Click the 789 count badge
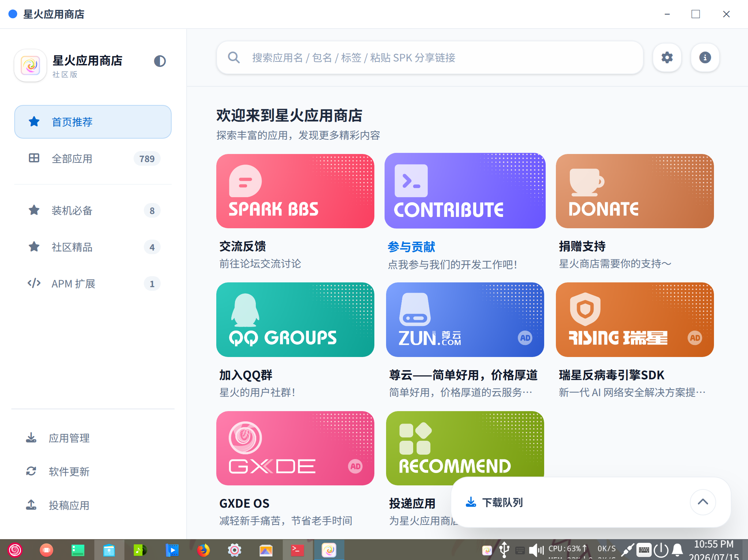Viewport: 748px width, 560px height. 147,159
